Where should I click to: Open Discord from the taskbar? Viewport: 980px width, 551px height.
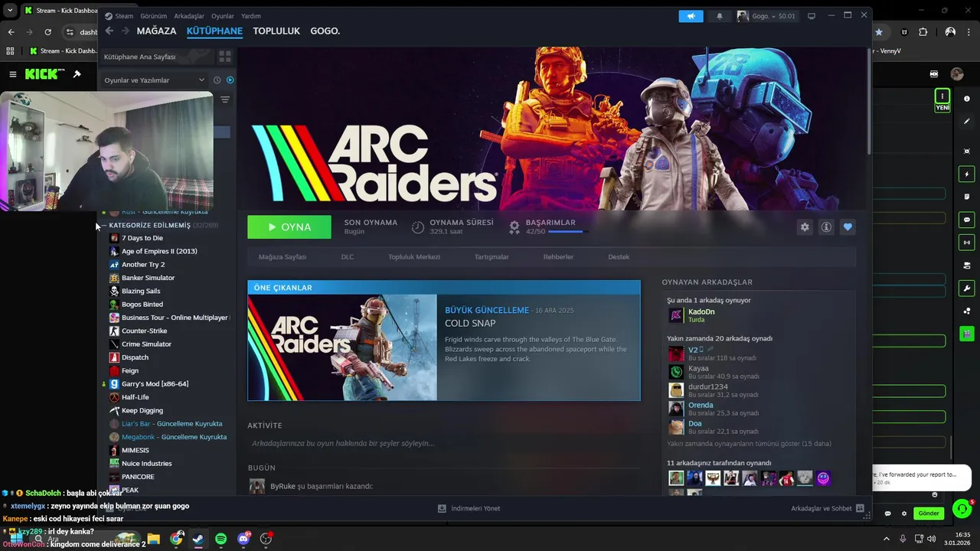click(243, 539)
